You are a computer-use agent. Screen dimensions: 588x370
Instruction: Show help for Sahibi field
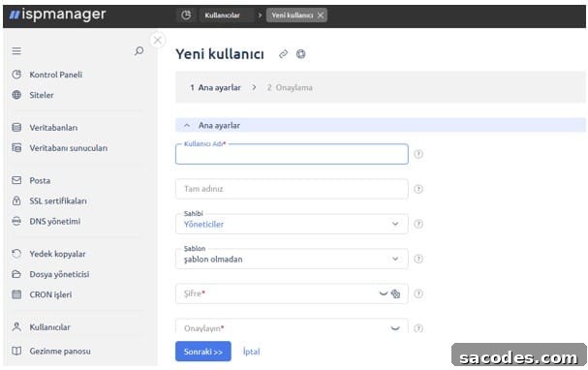tap(418, 224)
